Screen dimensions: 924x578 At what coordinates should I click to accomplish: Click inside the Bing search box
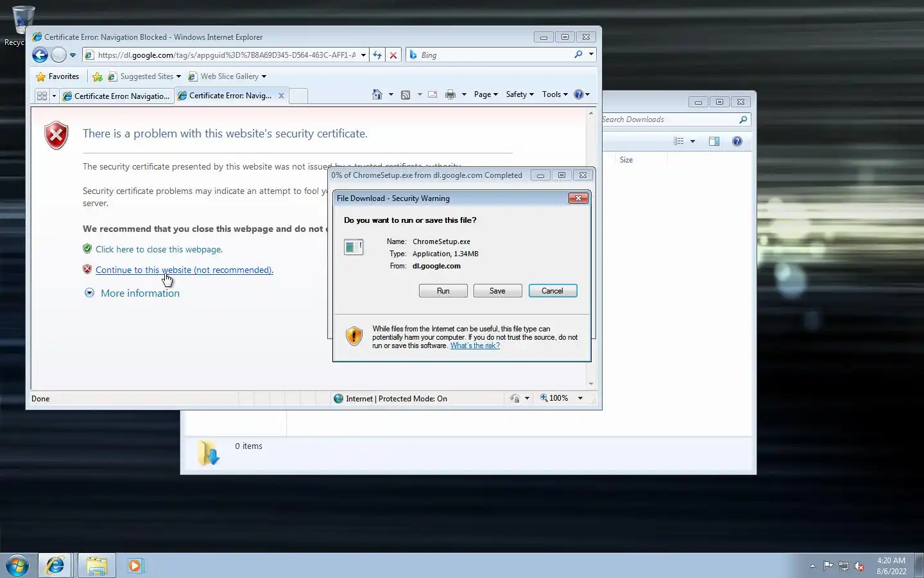(x=494, y=55)
